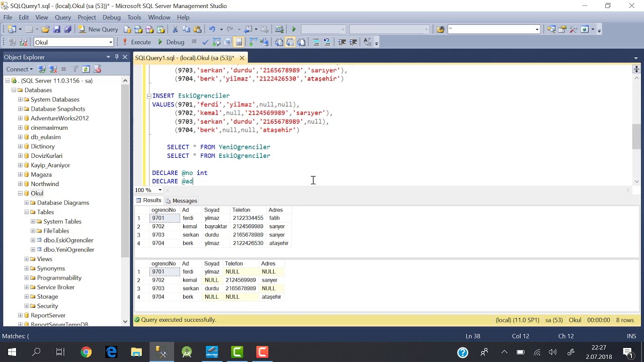Click the query editor vertical scrollbar thumb

tap(636, 136)
